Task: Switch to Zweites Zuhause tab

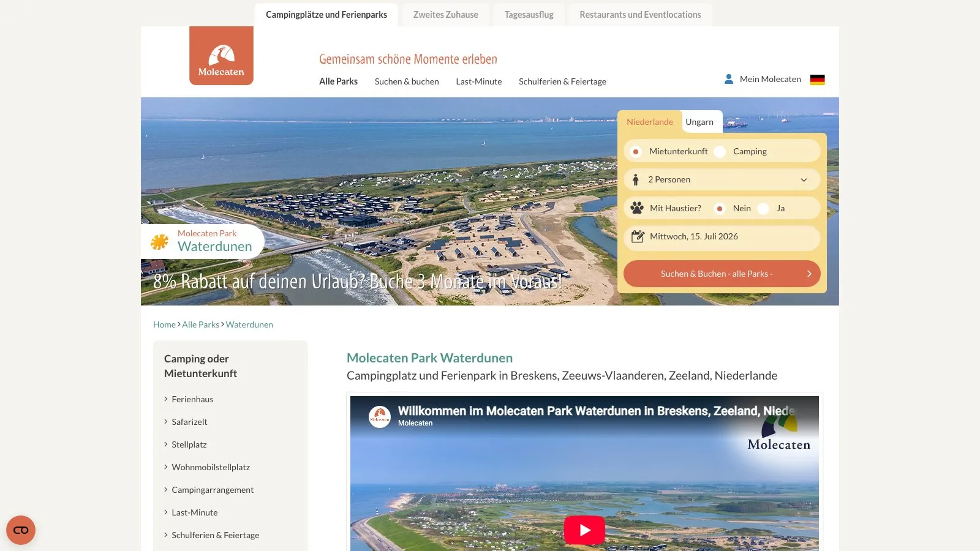Action: pos(446,15)
